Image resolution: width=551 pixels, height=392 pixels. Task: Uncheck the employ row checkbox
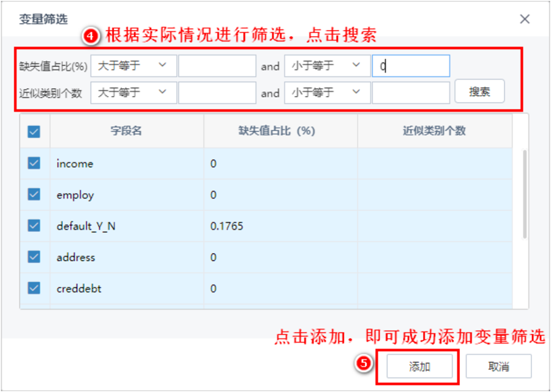pos(34,194)
